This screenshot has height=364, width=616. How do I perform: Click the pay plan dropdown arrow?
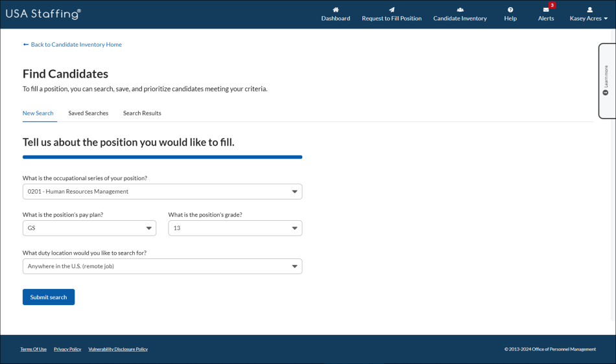click(149, 228)
